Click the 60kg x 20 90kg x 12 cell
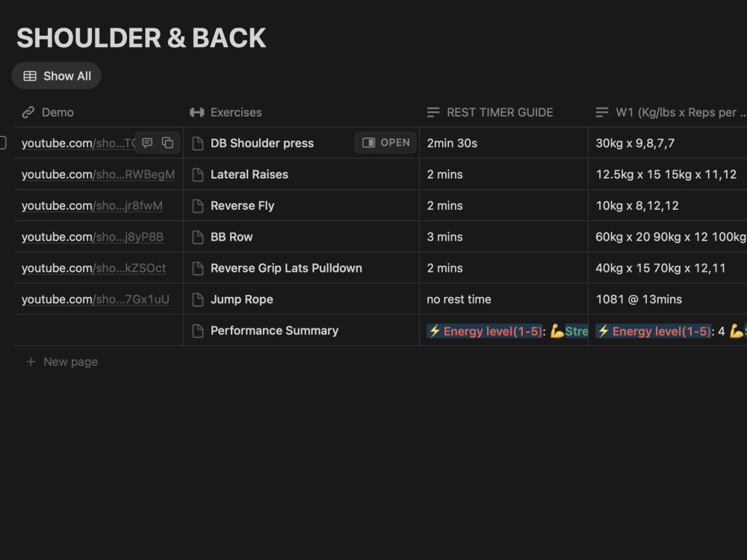This screenshot has width=747, height=560. pos(667,237)
